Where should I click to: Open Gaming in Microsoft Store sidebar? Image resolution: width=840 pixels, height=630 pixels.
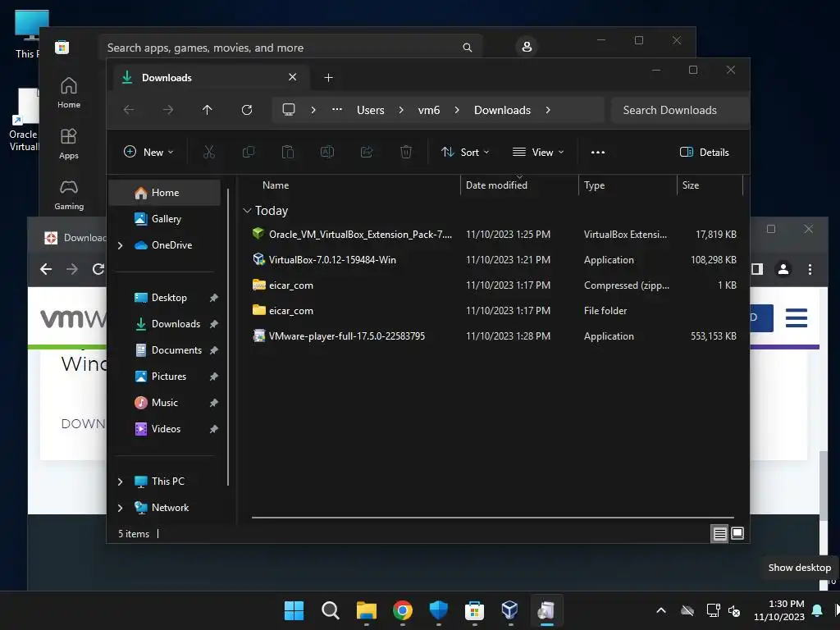click(69, 195)
